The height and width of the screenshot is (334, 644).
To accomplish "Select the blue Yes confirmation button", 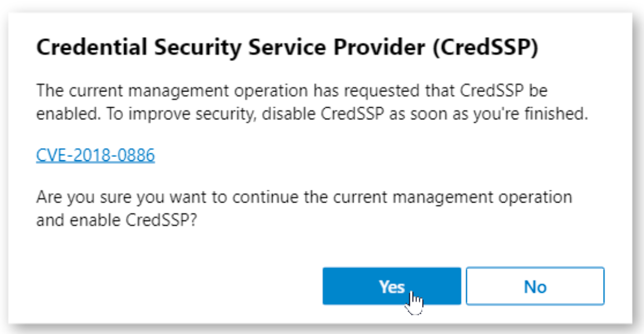I will point(392,286).
